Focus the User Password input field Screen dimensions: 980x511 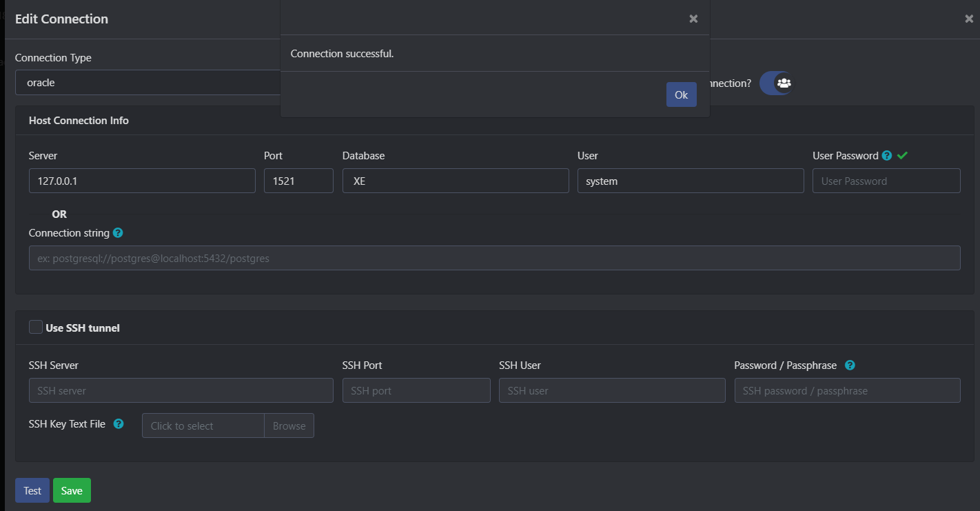pos(886,181)
